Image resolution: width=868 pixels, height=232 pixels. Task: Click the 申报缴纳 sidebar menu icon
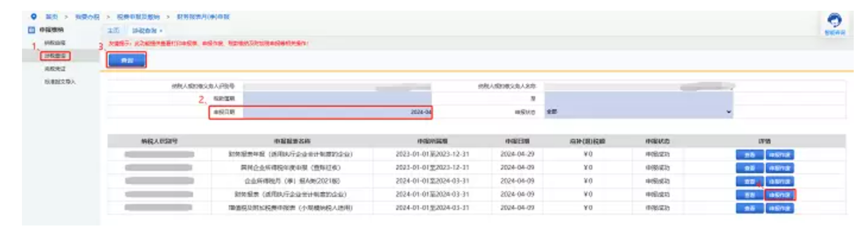point(32,30)
